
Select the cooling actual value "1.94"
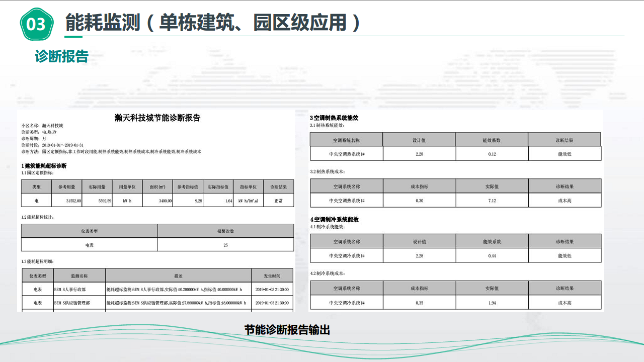point(492,303)
